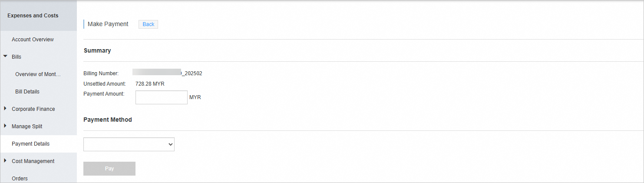
Task: Go to Bill Details
Action: pyautogui.click(x=27, y=92)
